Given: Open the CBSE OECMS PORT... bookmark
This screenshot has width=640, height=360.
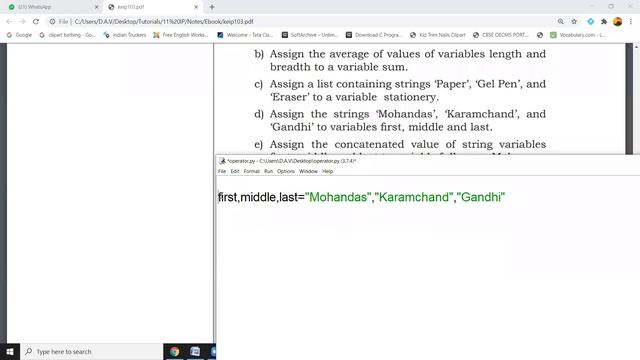Looking at the screenshot, I should [501, 35].
